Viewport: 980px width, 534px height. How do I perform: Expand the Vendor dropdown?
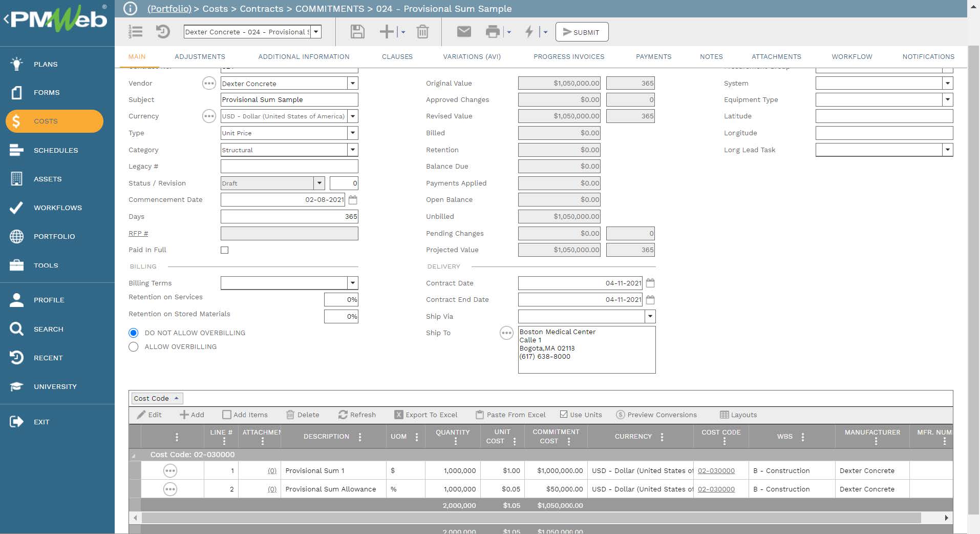pyautogui.click(x=352, y=83)
